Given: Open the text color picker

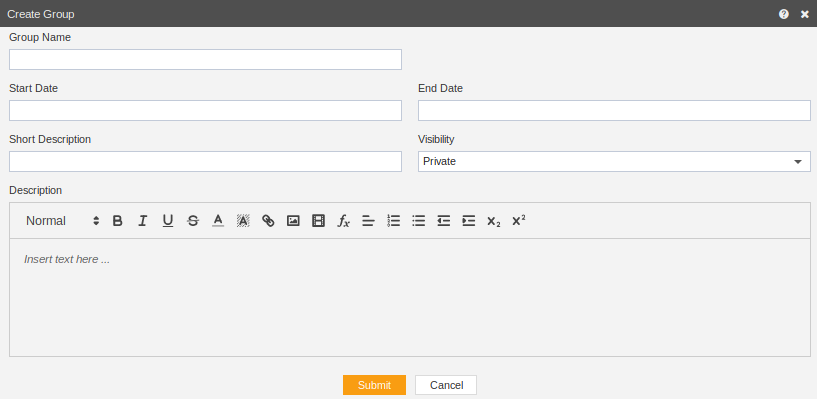Looking at the screenshot, I should tap(218, 221).
